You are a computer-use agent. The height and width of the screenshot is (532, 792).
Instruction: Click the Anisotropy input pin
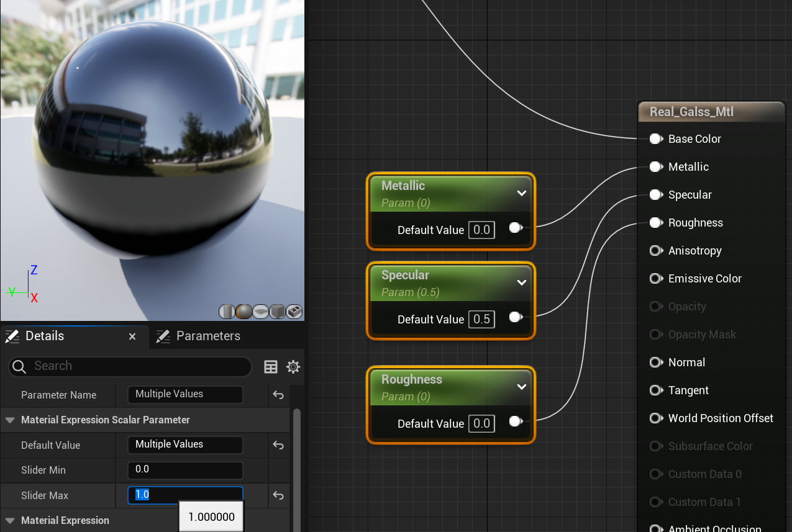(x=655, y=251)
